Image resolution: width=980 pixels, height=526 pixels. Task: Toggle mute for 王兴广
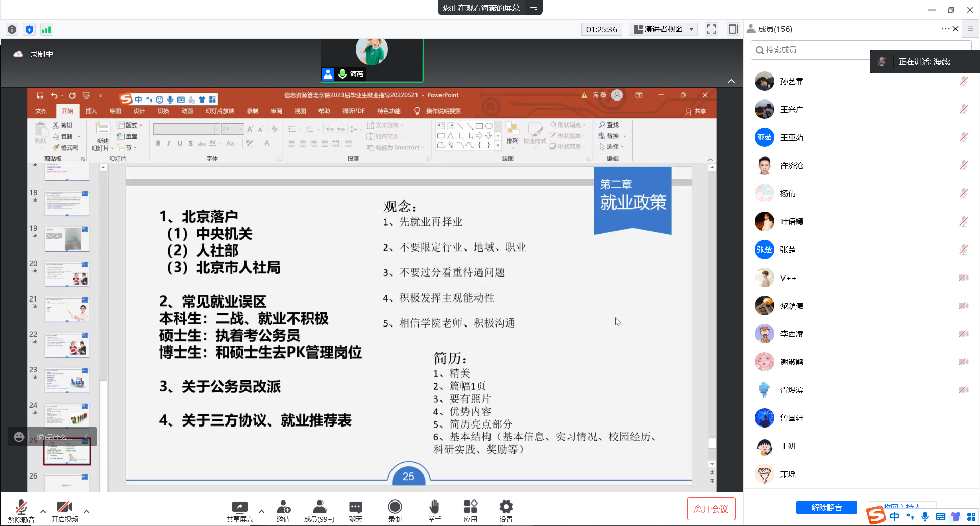(963, 109)
